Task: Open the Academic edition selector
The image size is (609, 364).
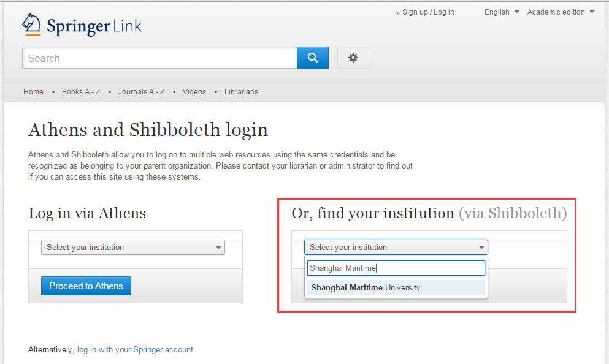Action: 561,12
